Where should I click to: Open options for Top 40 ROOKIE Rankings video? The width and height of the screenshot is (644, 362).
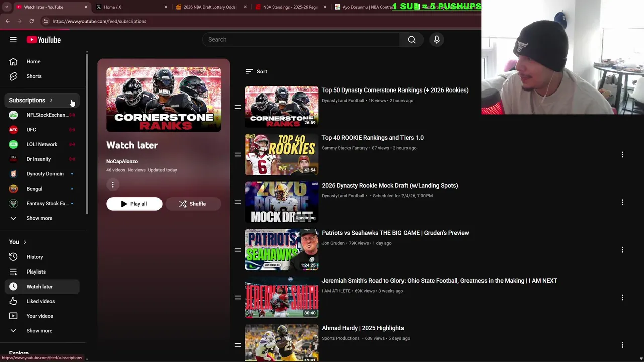622,155
